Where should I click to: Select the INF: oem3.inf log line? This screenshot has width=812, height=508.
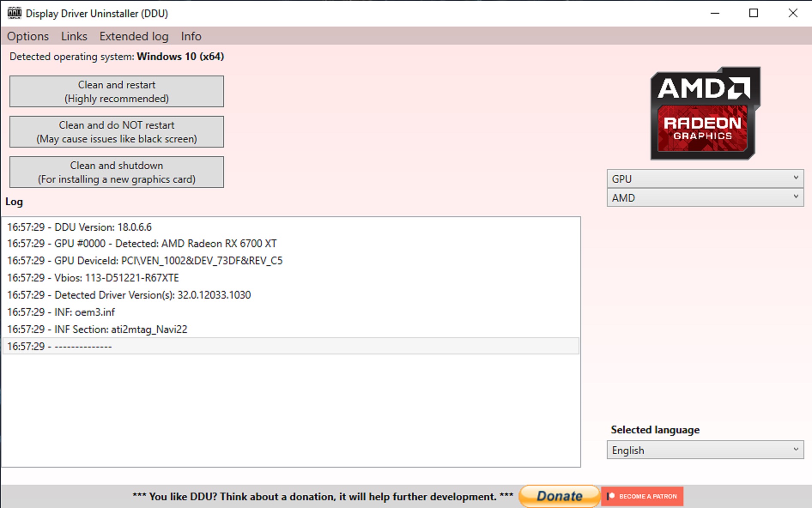click(x=291, y=312)
